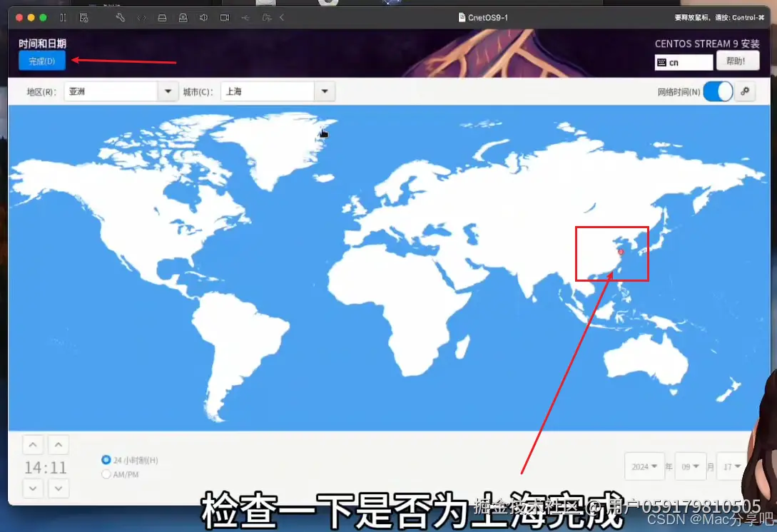Click the USB devices icon in toolbar

[245, 18]
